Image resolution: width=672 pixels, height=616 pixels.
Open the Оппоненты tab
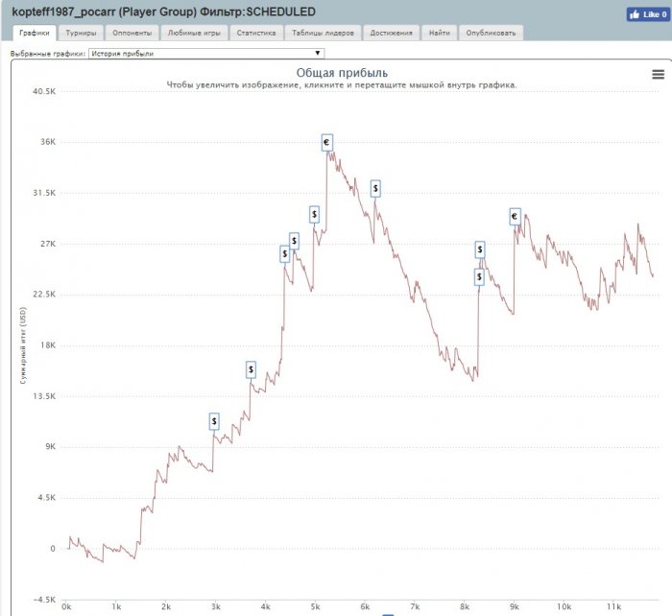pos(132,33)
